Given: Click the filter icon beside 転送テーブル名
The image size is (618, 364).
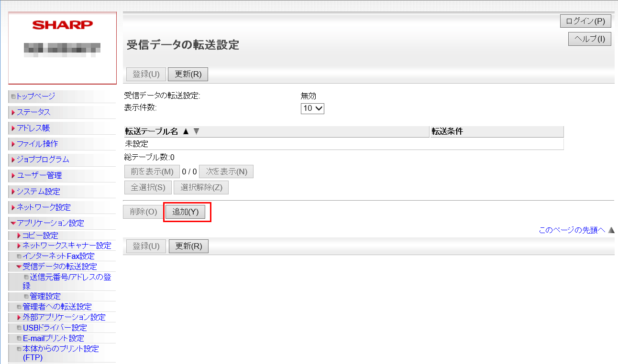Looking at the screenshot, I should pyautogui.click(x=196, y=132).
